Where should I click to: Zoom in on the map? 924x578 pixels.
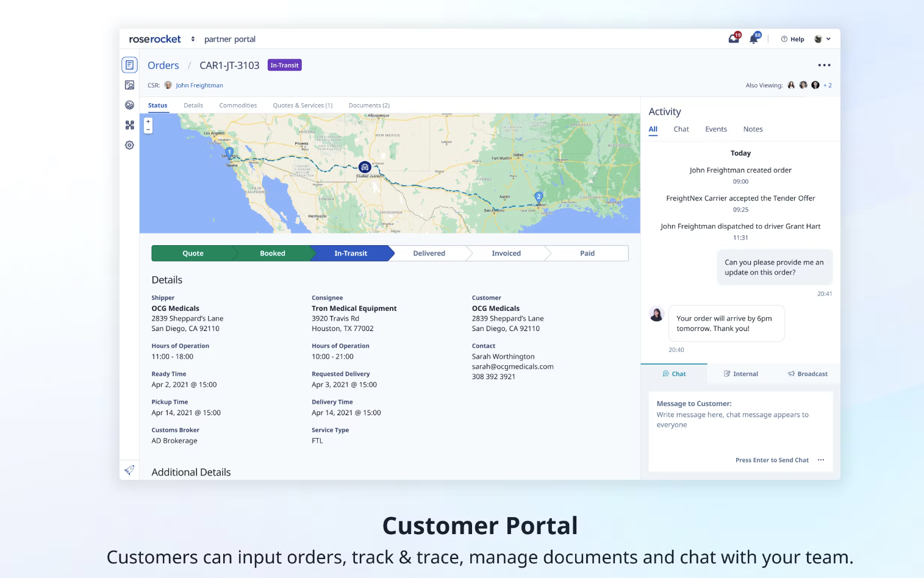(x=148, y=122)
